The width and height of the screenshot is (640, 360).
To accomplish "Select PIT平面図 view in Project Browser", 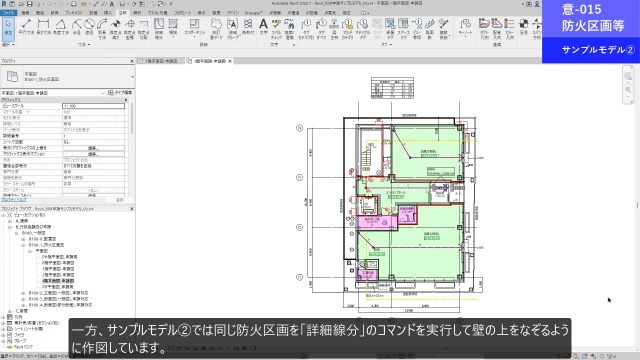I will (x=58, y=287).
